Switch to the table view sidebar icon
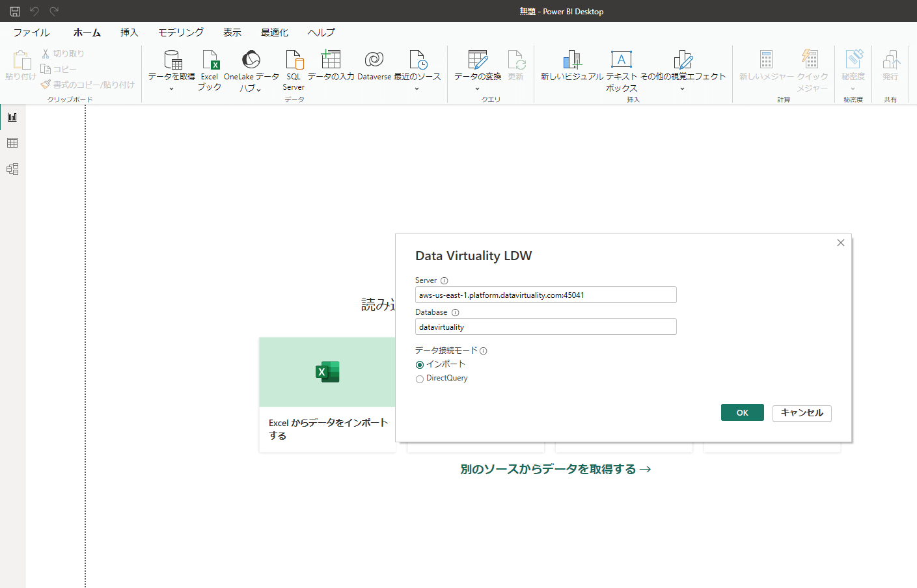Viewport: 917px width, 588px height. 12,143
